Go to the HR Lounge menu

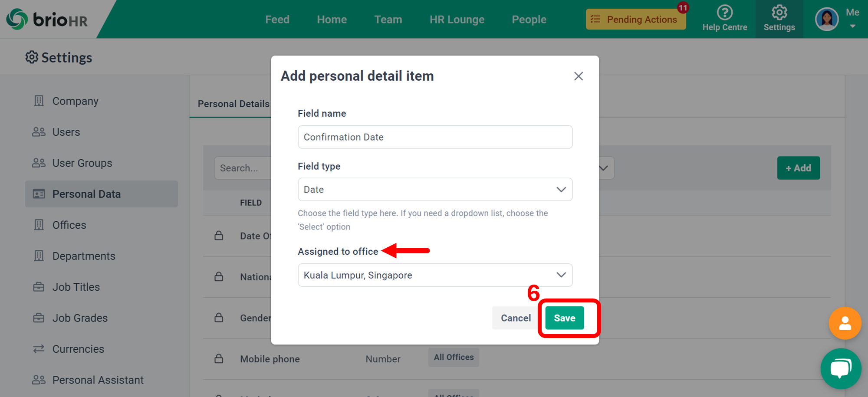click(x=457, y=20)
